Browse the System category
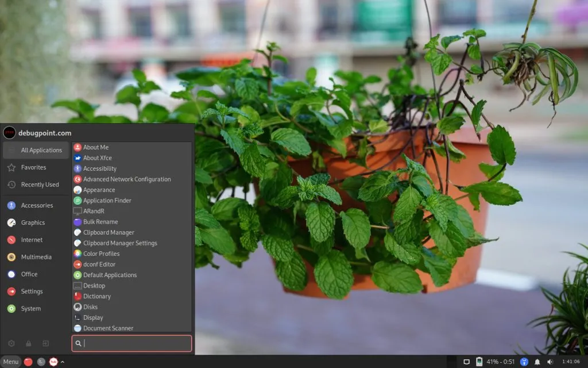The height and width of the screenshot is (368, 588). click(36, 309)
